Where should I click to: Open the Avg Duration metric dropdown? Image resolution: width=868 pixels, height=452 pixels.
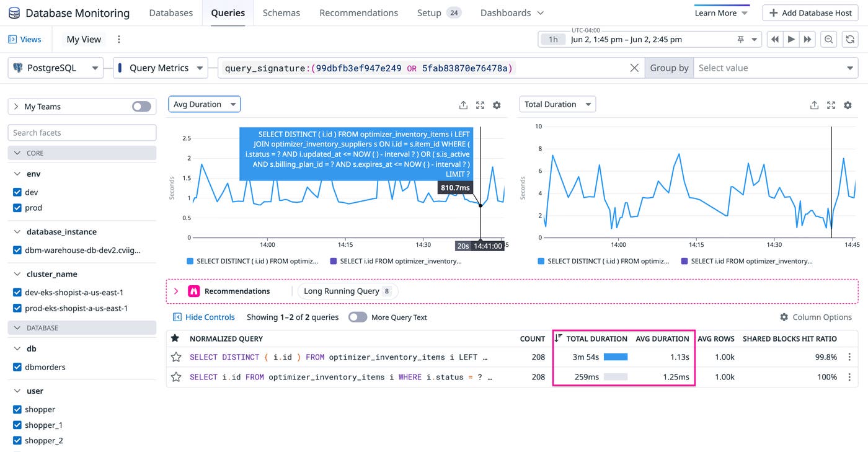coord(205,104)
